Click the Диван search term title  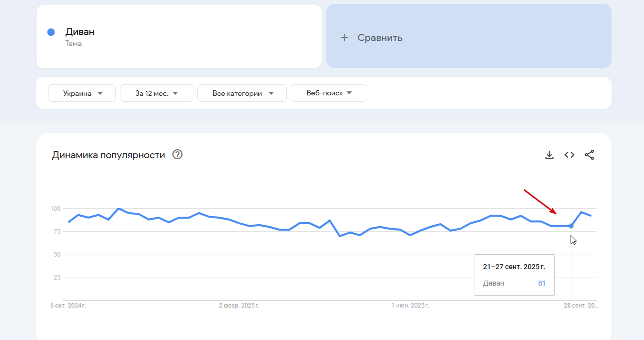coord(80,32)
